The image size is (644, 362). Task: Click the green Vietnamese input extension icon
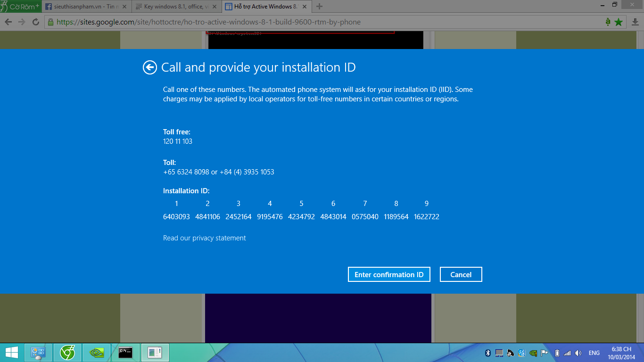click(x=608, y=22)
